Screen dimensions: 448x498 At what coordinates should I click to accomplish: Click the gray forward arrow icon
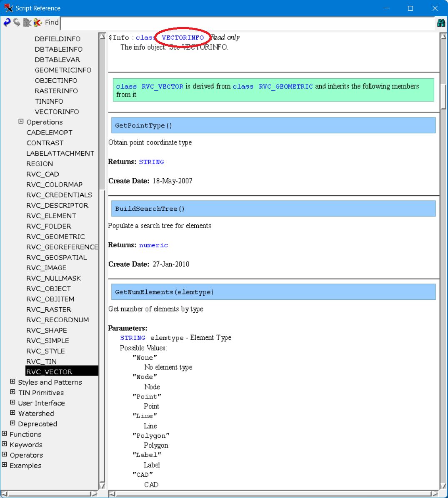point(17,22)
